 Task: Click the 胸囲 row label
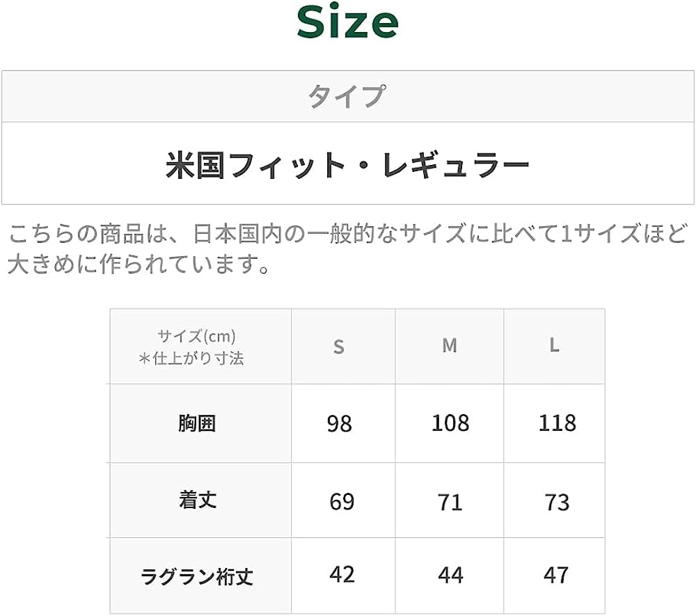pyautogui.click(x=198, y=423)
